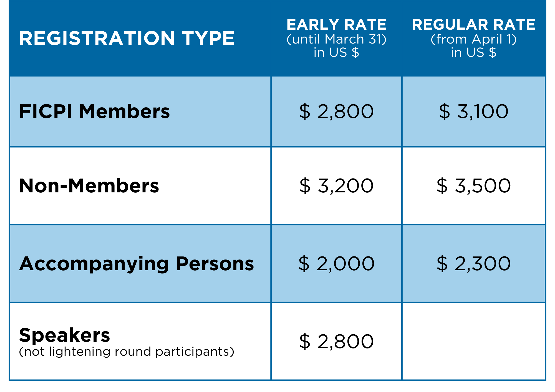555x392 pixels.
Task: Click FICPI Members early rate $ 2,800
Action: (x=336, y=111)
